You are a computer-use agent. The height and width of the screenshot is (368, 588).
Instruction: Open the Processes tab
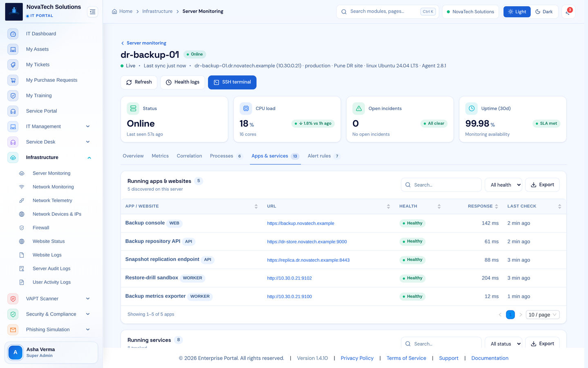226,156
